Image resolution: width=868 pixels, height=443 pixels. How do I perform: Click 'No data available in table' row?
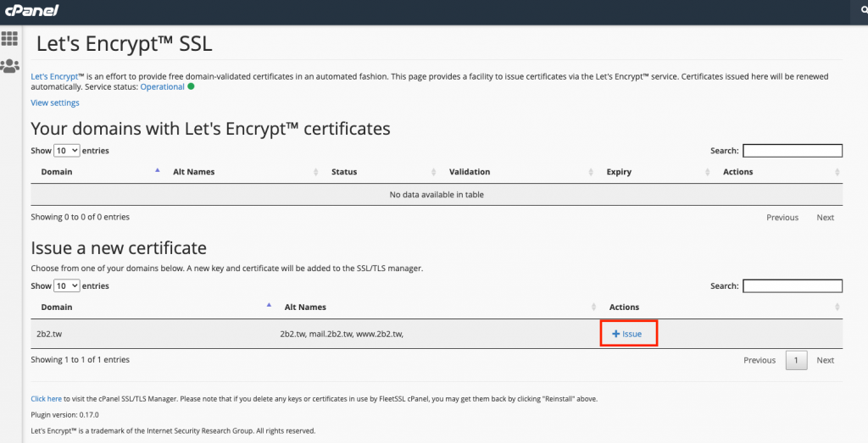pos(437,195)
